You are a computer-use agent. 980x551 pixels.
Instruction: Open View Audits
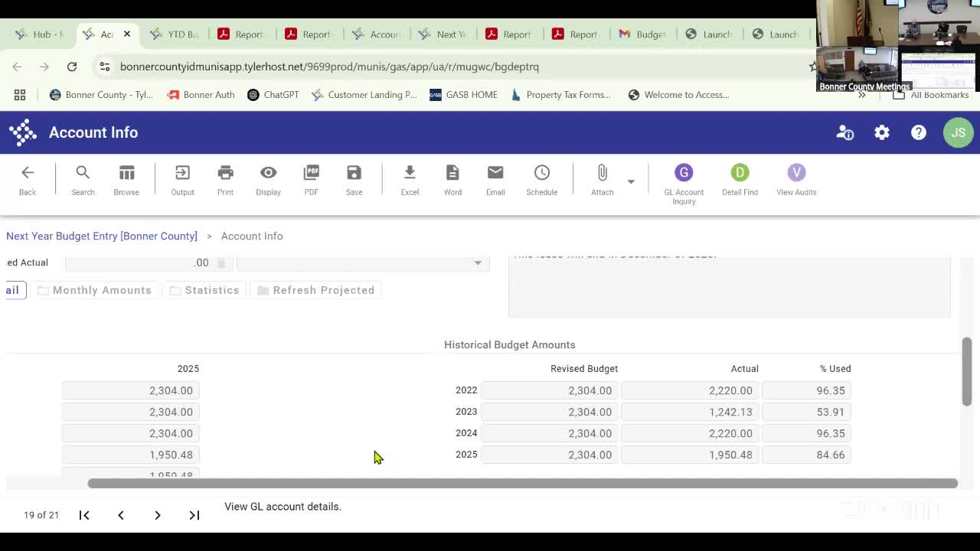point(796,180)
